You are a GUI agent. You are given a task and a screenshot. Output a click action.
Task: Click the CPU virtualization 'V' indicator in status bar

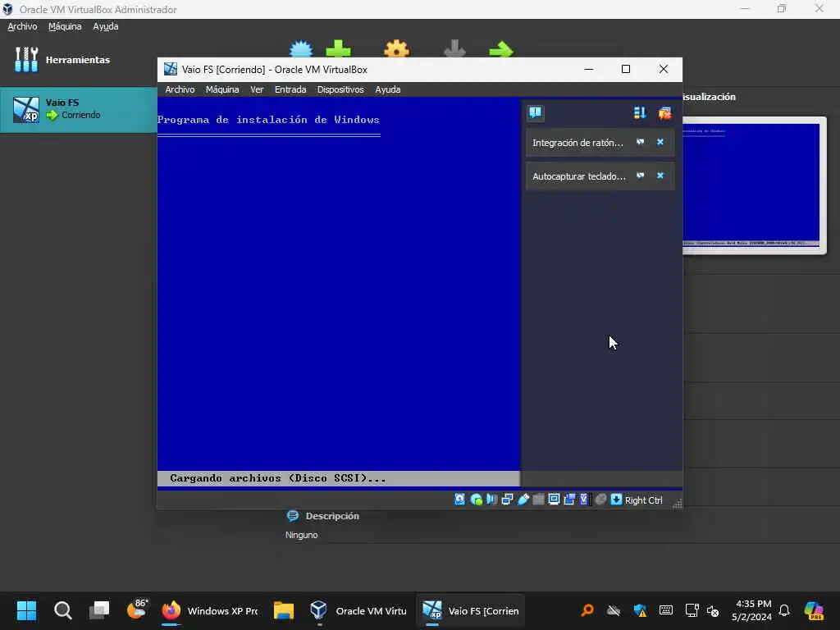pos(584,500)
